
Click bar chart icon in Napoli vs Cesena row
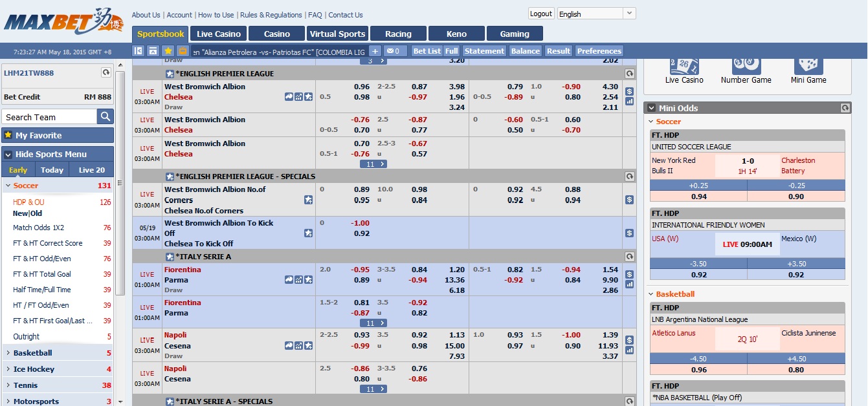point(629,350)
